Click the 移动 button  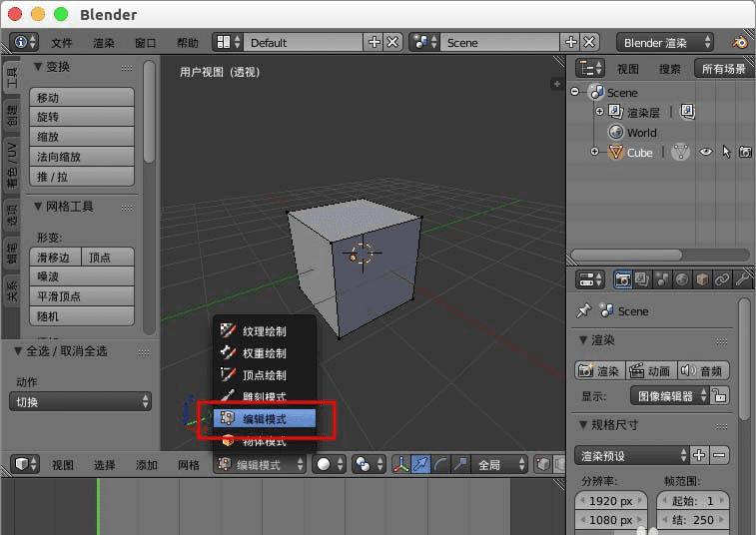tap(82, 98)
